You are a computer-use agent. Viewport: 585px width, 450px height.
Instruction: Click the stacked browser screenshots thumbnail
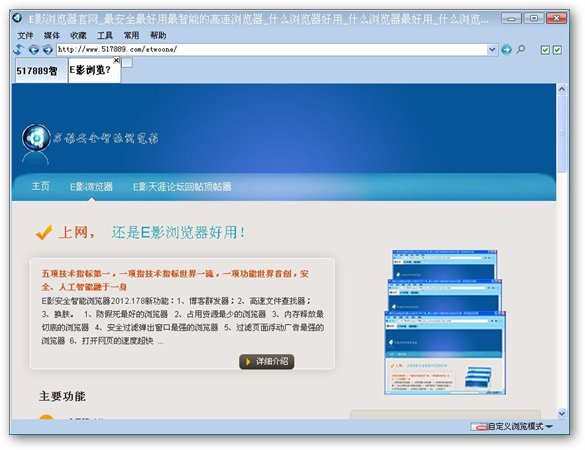(x=445, y=322)
